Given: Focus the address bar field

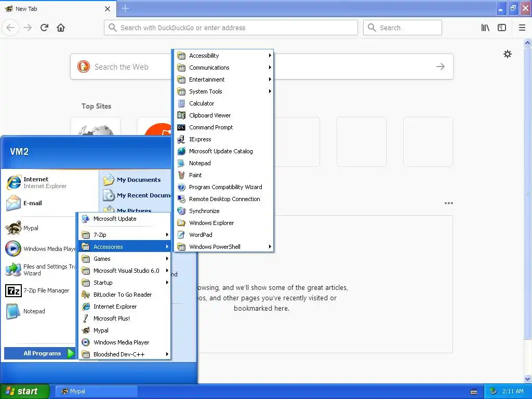Looking at the screenshot, I should [x=231, y=28].
